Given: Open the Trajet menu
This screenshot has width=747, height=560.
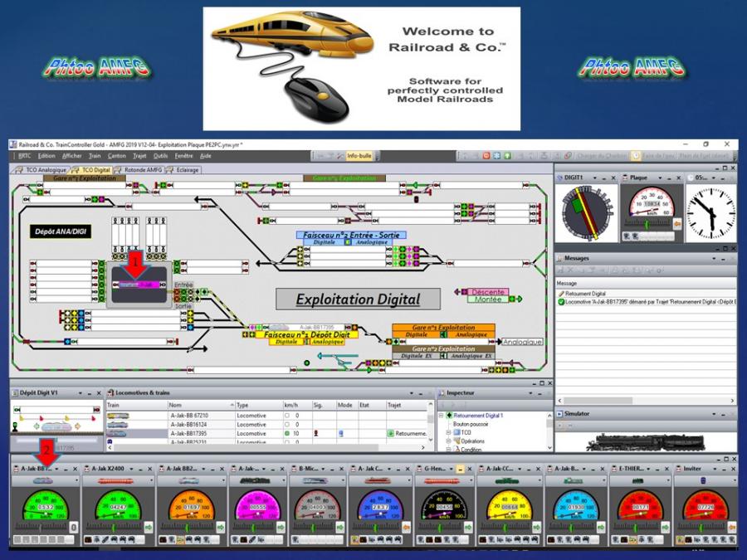Looking at the screenshot, I should (139, 155).
